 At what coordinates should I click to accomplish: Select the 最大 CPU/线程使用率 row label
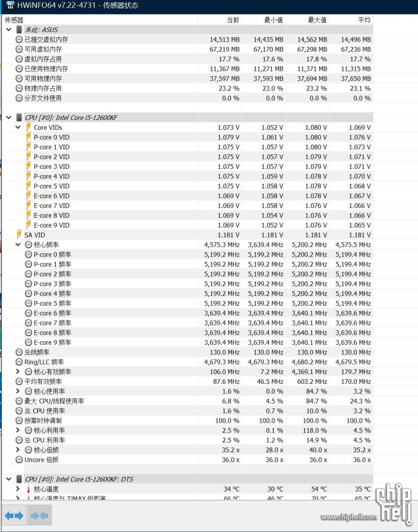(x=54, y=401)
